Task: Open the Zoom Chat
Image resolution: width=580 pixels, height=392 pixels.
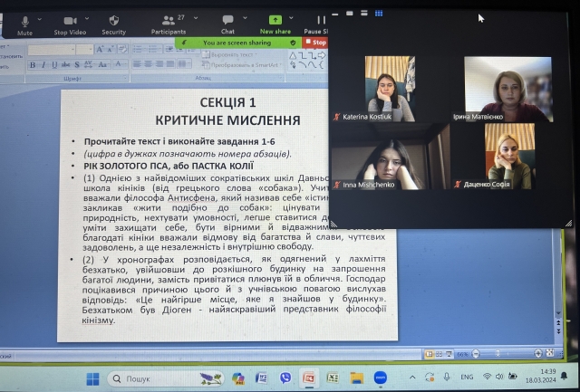Action: click(227, 24)
